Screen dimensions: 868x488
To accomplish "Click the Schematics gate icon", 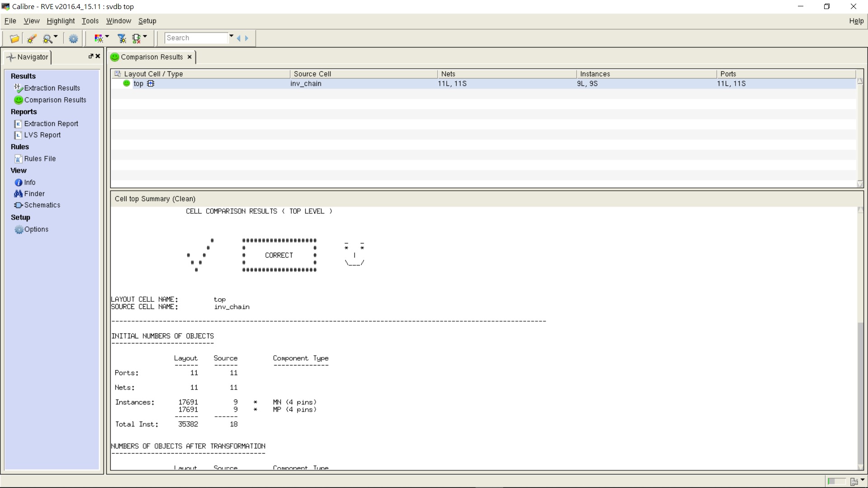I will click(x=19, y=205).
